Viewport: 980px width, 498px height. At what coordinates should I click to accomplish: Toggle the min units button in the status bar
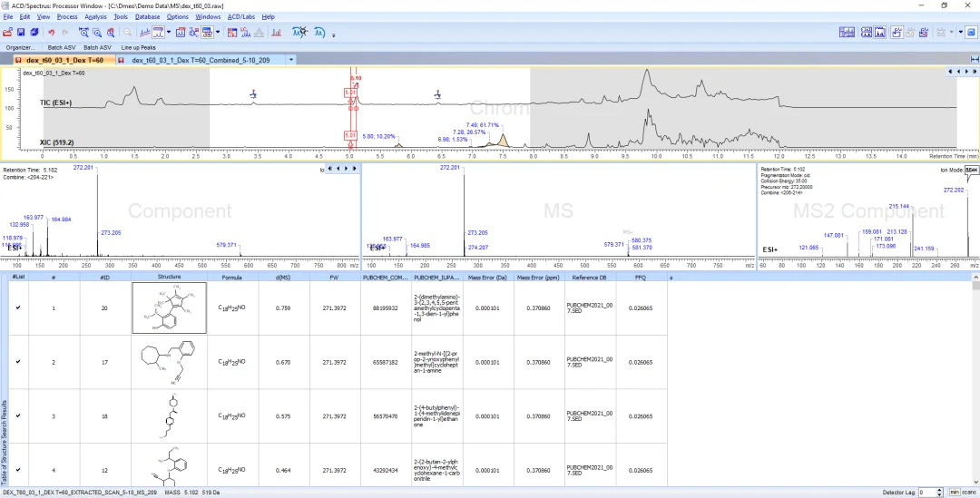(x=954, y=493)
